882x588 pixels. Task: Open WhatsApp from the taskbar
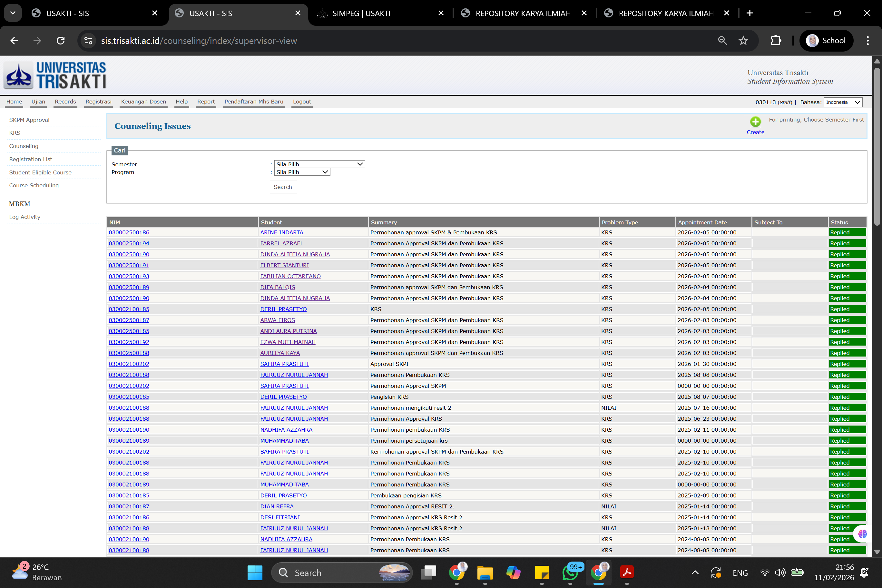tap(570, 573)
